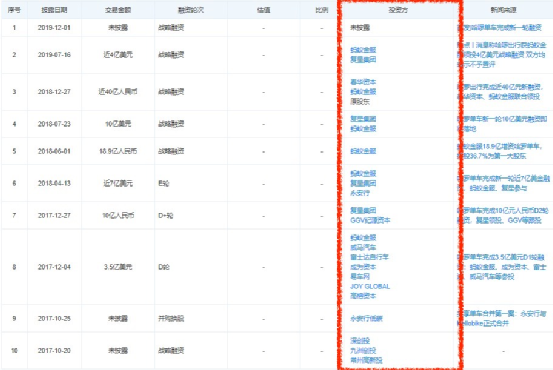Click the amount cell 10亿美元
The height and width of the screenshot is (370, 553).
(x=118, y=124)
